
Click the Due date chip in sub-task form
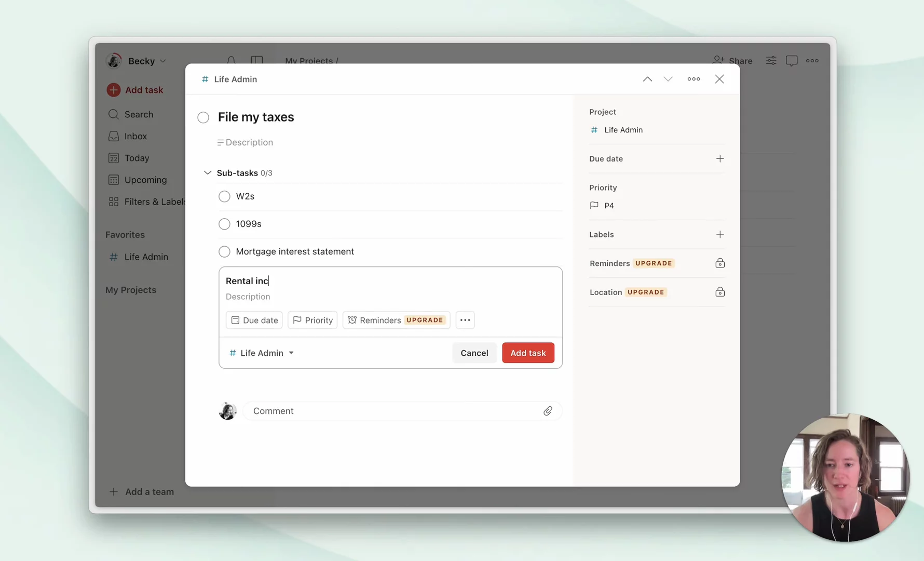(x=254, y=320)
